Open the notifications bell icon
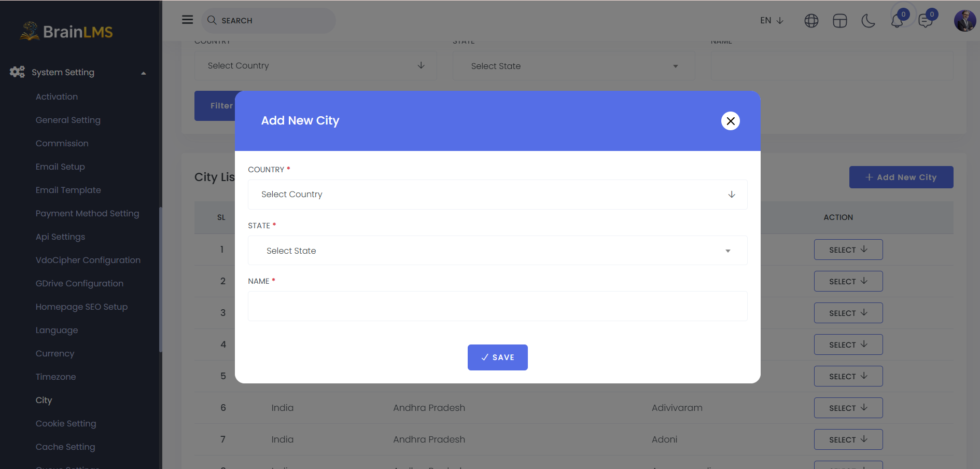Image resolution: width=980 pixels, height=469 pixels. pyautogui.click(x=897, y=21)
